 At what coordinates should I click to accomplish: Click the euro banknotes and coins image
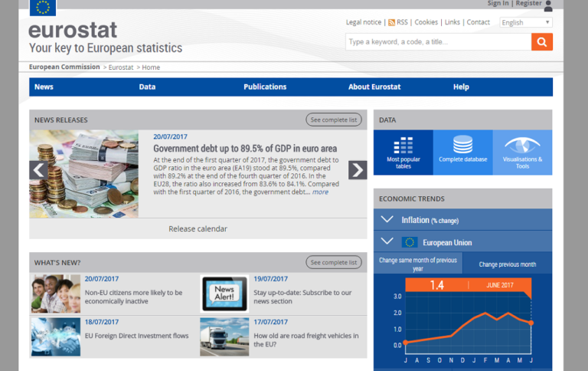click(83, 174)
